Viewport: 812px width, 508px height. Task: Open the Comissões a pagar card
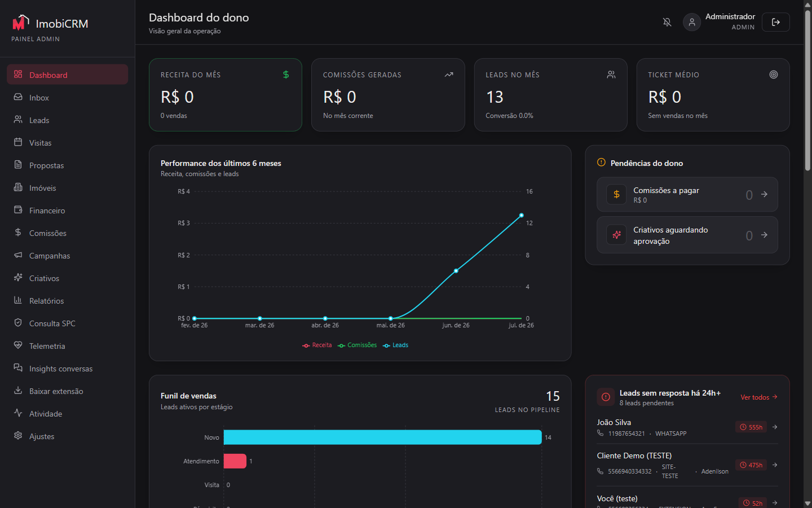[687, 195]
